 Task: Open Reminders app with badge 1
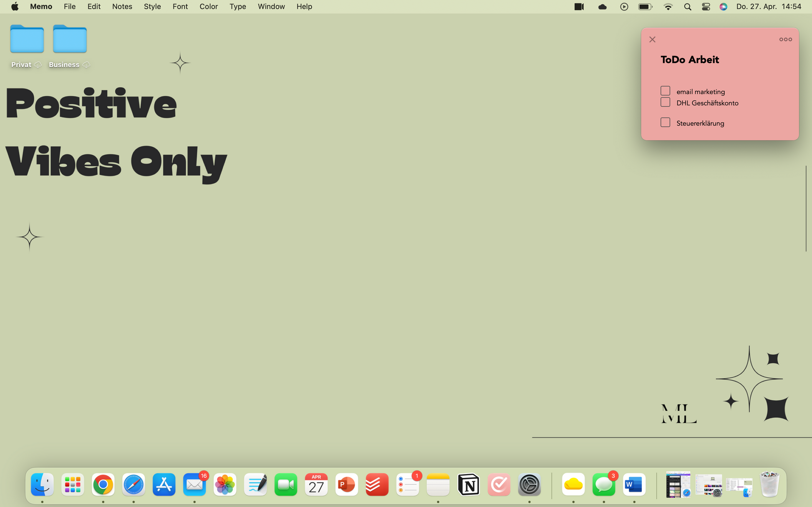407,485
